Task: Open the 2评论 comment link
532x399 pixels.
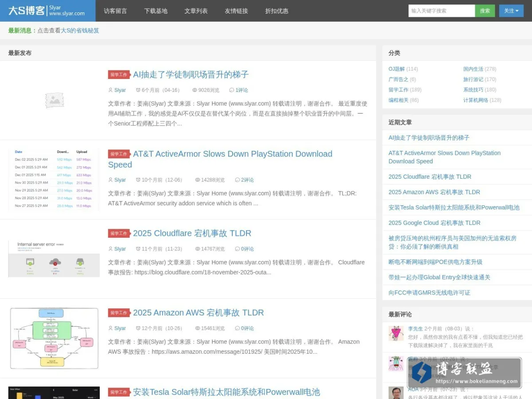Action: [x=247, y=180]
